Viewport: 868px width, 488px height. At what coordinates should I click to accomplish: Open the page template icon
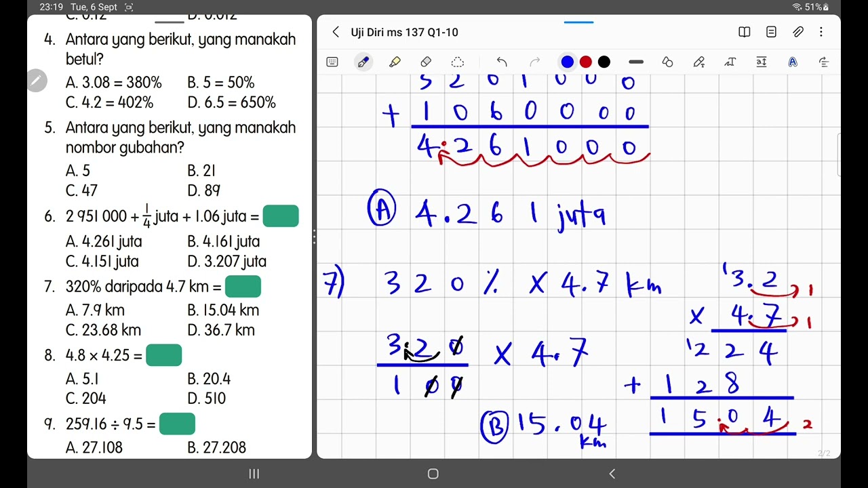pos(771,32)
